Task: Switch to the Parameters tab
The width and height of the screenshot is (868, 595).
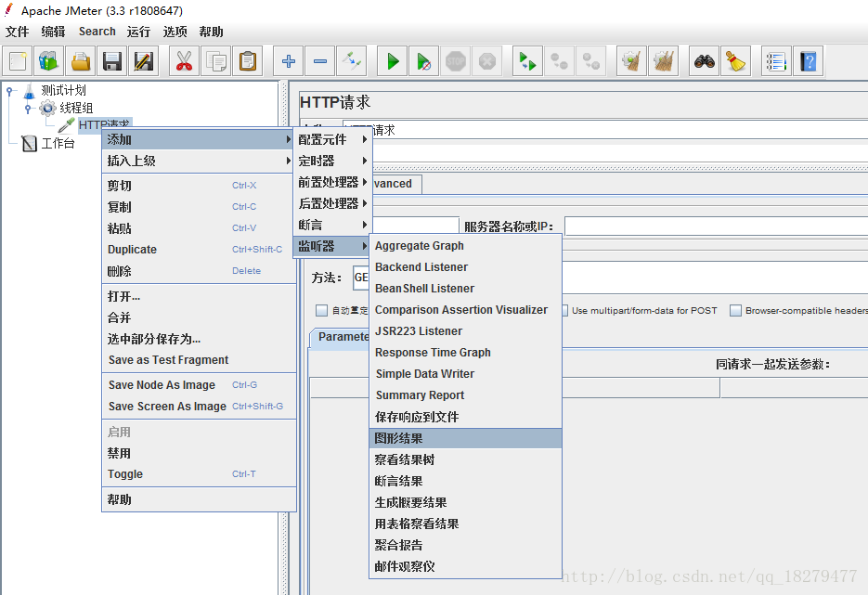Action: point(340,337)
